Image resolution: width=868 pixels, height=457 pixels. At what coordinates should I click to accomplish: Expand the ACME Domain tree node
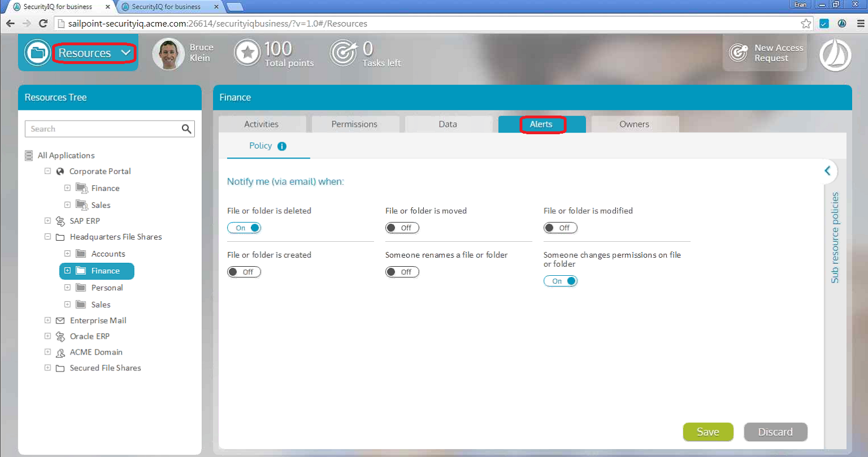48,352
